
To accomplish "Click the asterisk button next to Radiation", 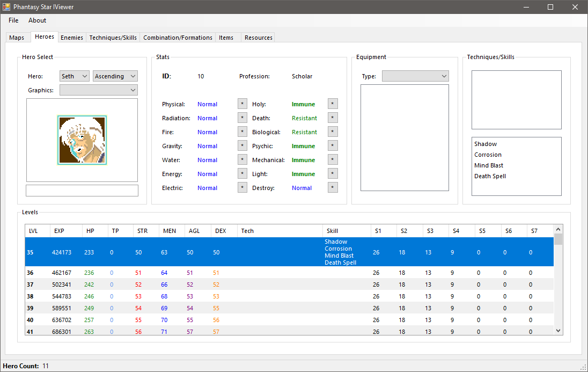I will (242, 118).
